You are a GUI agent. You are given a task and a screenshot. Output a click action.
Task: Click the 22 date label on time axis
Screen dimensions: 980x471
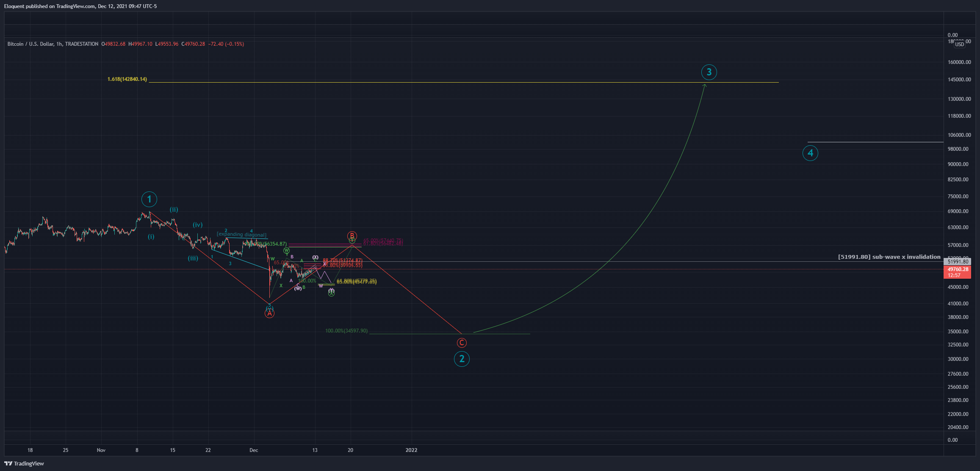(208, 450)
